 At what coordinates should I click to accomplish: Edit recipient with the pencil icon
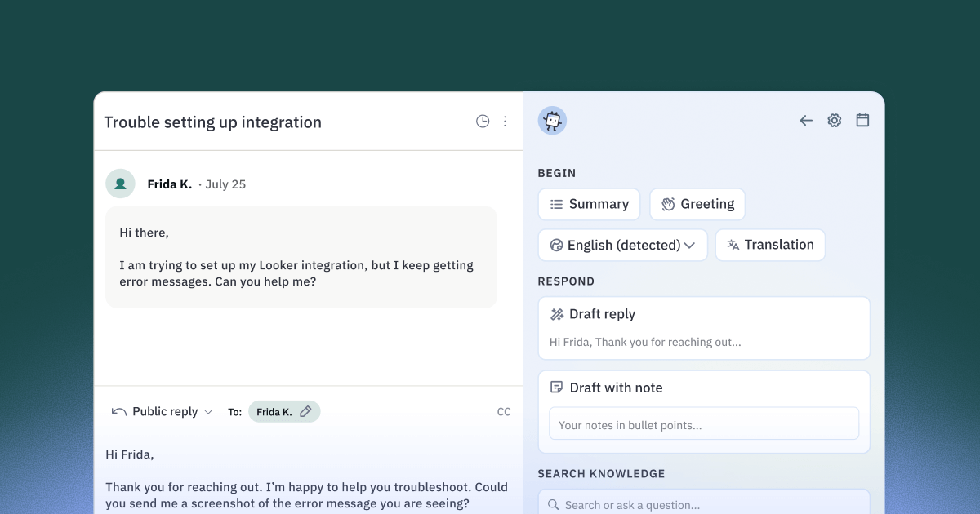305,411
